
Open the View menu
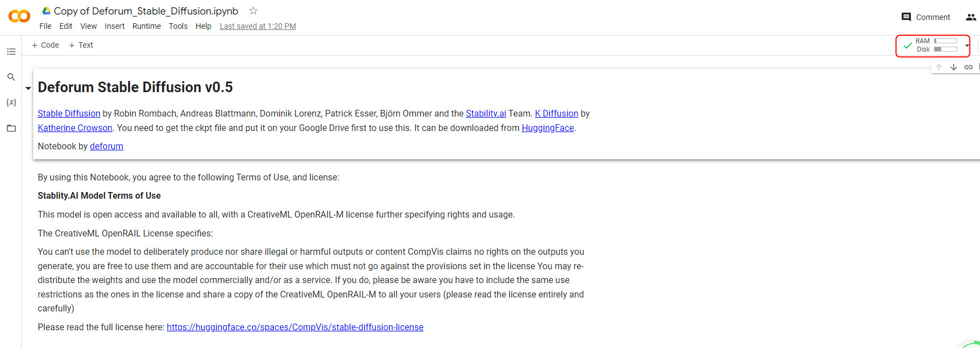click(89, 26)
